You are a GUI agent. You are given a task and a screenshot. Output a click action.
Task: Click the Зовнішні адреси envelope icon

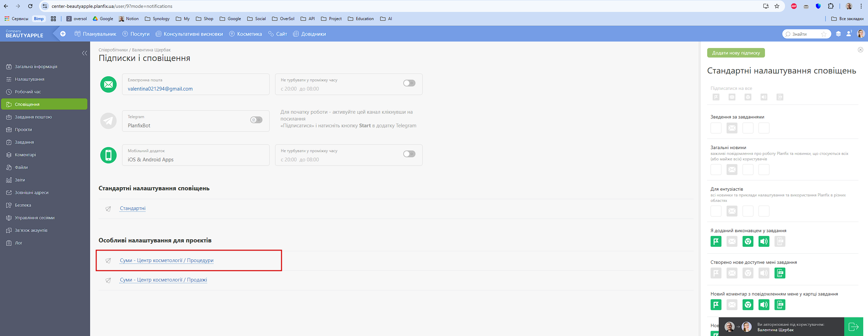coord(9,192)
